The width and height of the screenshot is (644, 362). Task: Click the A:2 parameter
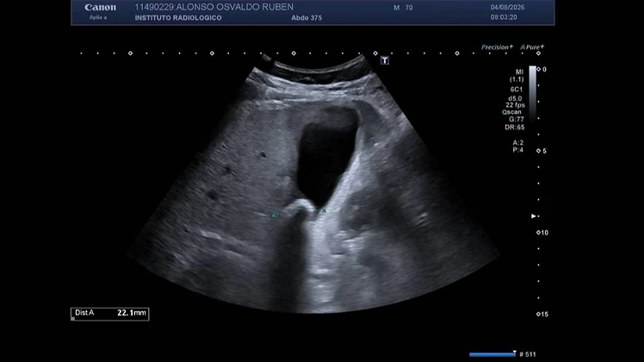(x=518, y=143)
